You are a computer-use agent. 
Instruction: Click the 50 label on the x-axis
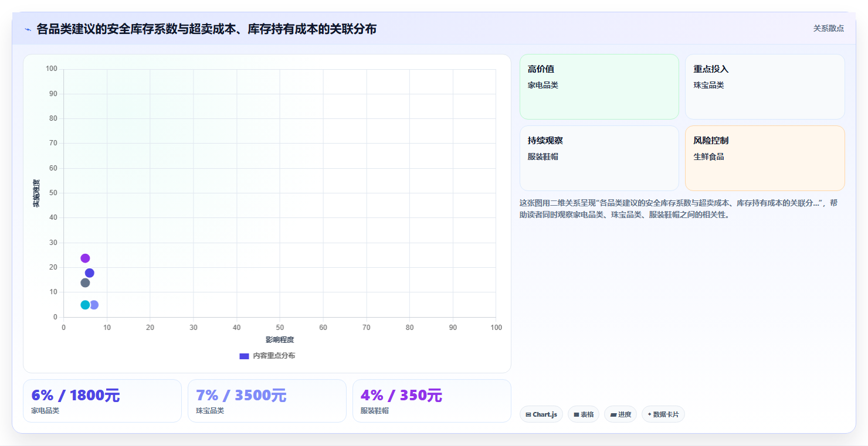[280, 328]
